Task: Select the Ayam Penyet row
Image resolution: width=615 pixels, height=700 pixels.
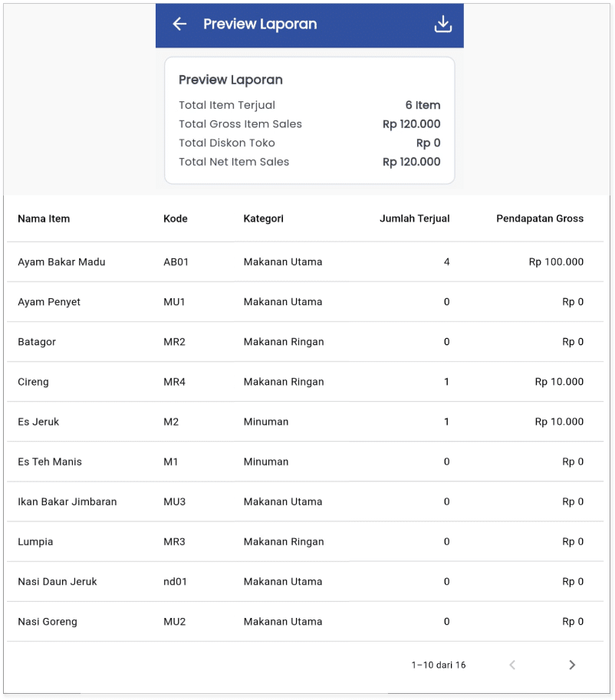Action: tap(305, 302)
